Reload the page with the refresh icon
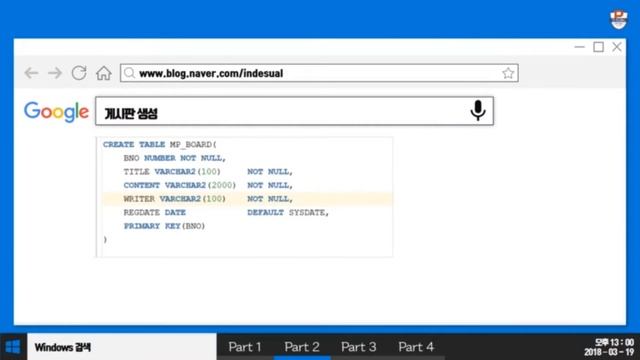640x360 pixels. [79, 73]
